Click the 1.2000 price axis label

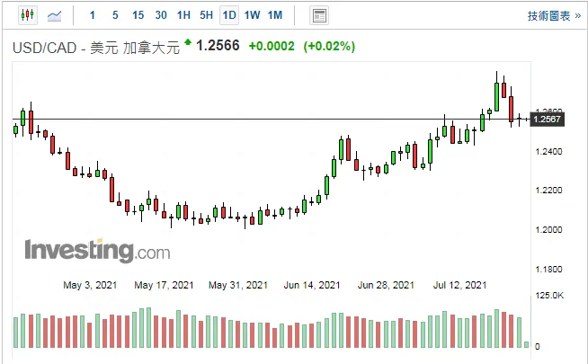tap(548, 229)
